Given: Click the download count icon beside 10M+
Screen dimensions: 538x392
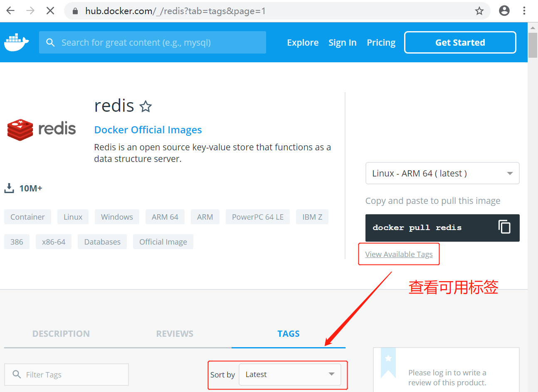Looking at the screenshot, I should coord(9,188).
